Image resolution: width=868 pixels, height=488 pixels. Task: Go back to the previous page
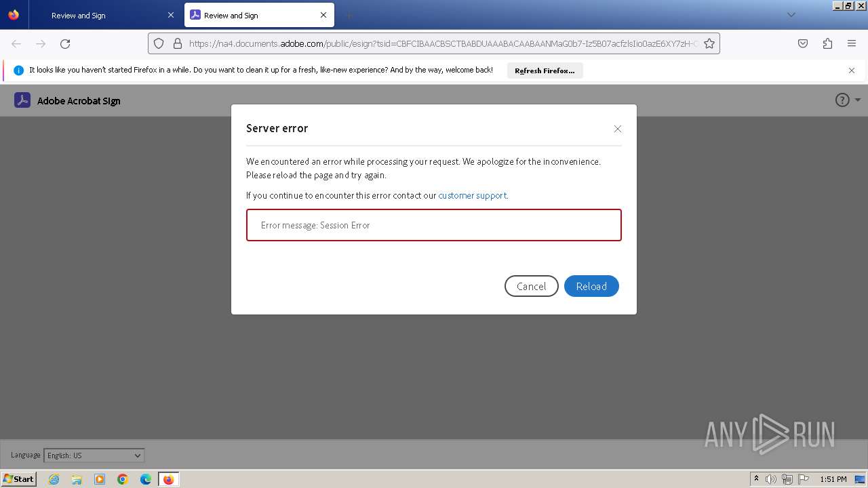pyautogui.click(x=16, y=43)
